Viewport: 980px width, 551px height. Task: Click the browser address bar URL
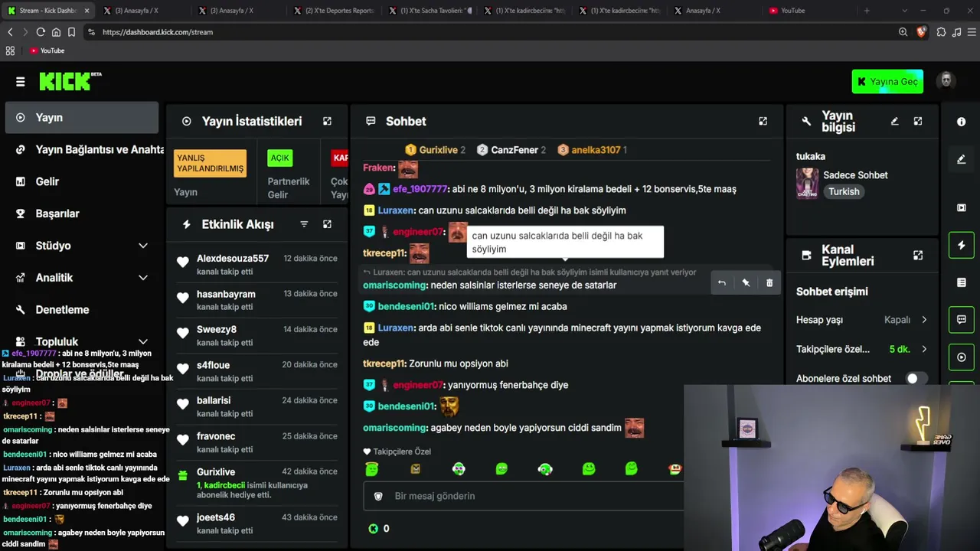tap(158, 32)
